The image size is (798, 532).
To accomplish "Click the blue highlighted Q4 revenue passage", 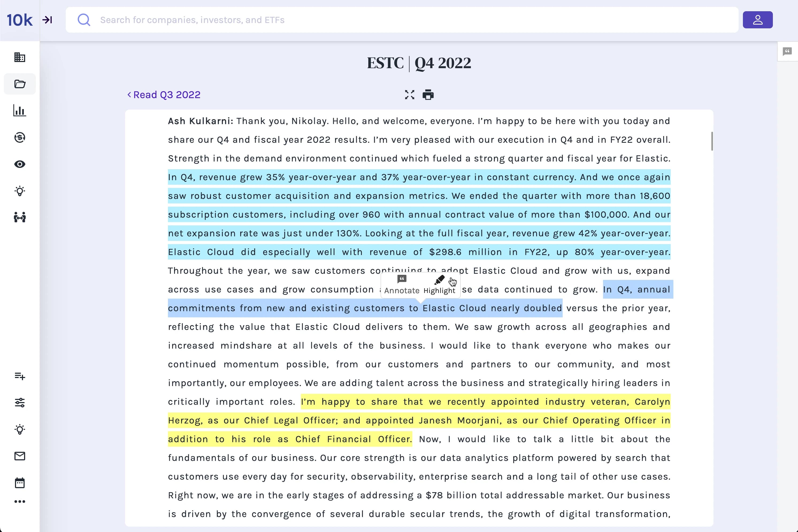I will click(x=419, y=214).
